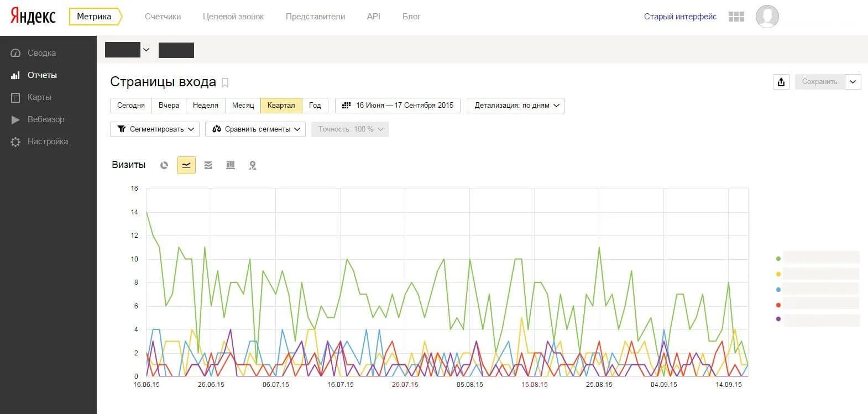Select the Неделя period option

coord(206,106)
